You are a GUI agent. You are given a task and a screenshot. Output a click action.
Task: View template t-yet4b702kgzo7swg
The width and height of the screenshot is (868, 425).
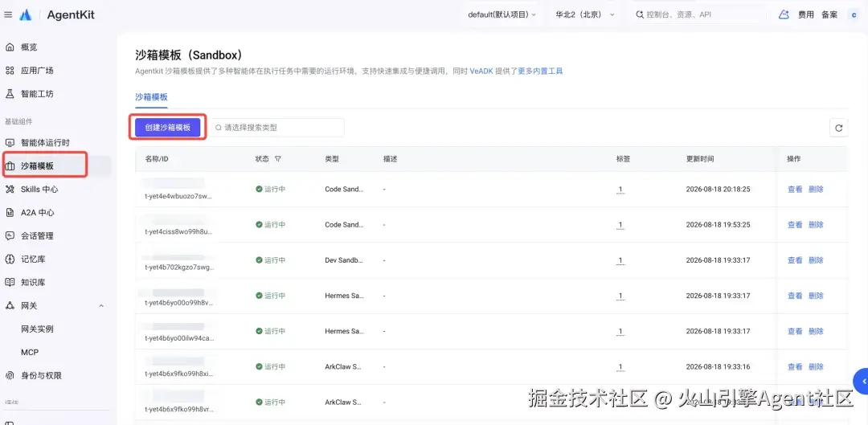click(x=795, y=260)
